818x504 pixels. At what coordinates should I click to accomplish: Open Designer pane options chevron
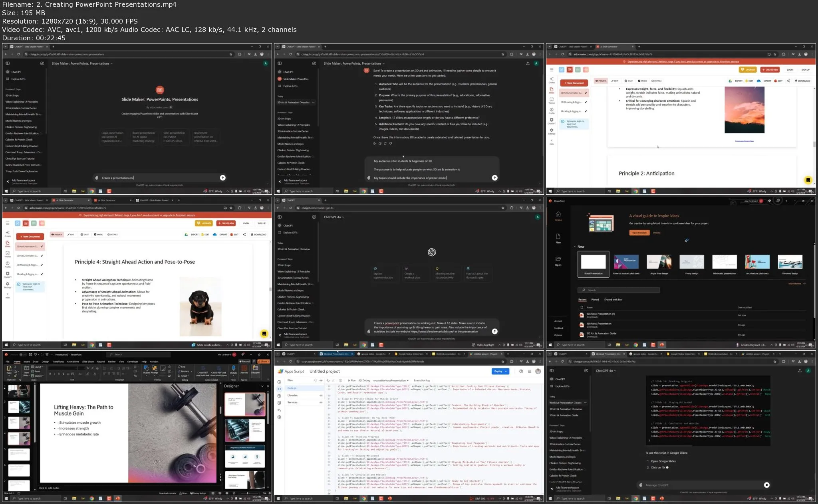pos(262,386)
